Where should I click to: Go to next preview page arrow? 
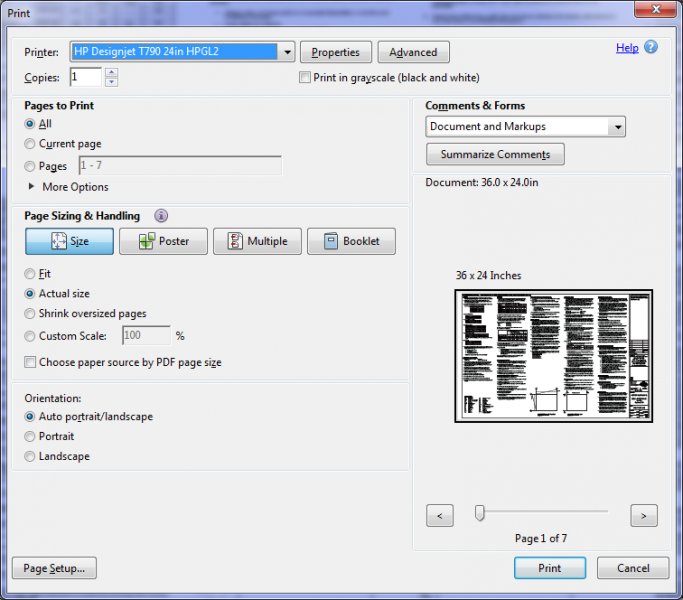pyautogui.click(x=644, y=515)
